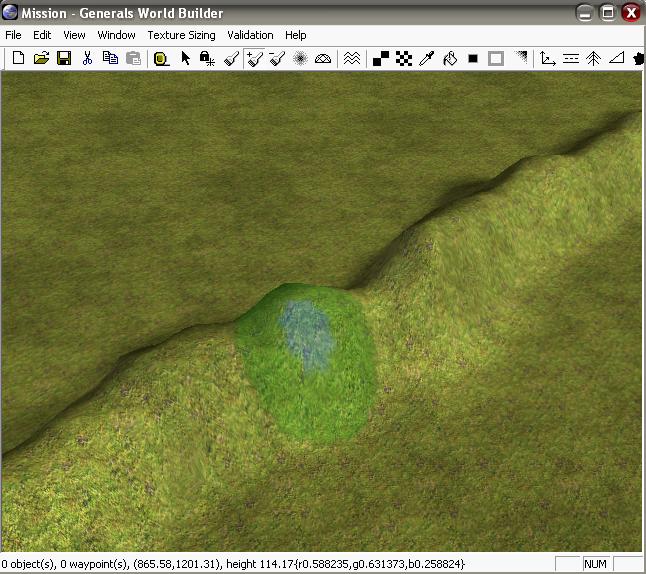The height and width of the screenshot is (574, 646).
Task: Select the gray hollow square tool
Action: click(496, 58)
